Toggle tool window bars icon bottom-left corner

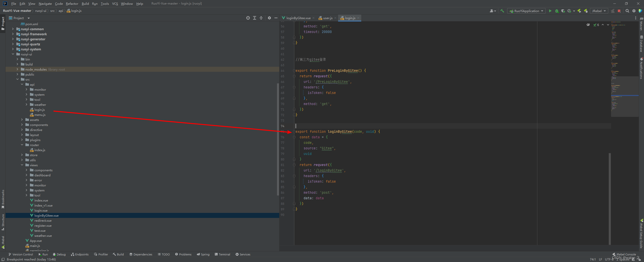3,259
